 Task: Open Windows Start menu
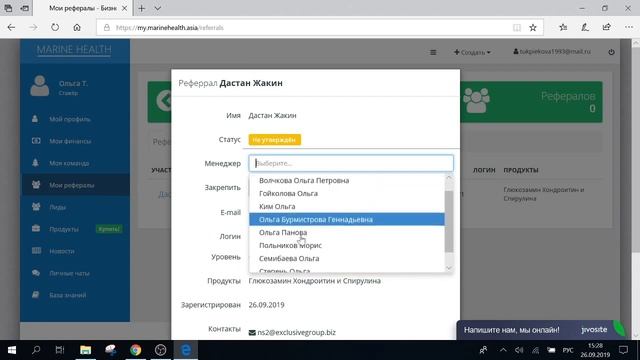tap(11, 350)
